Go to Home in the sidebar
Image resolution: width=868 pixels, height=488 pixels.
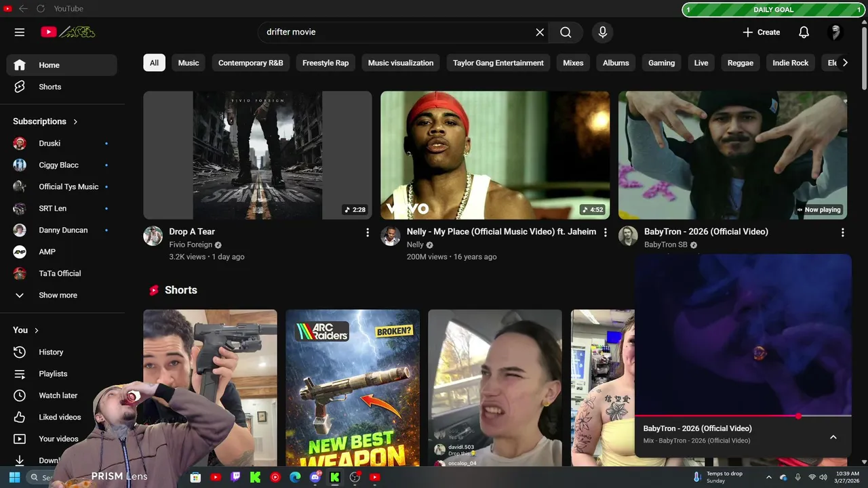[62, 65]
